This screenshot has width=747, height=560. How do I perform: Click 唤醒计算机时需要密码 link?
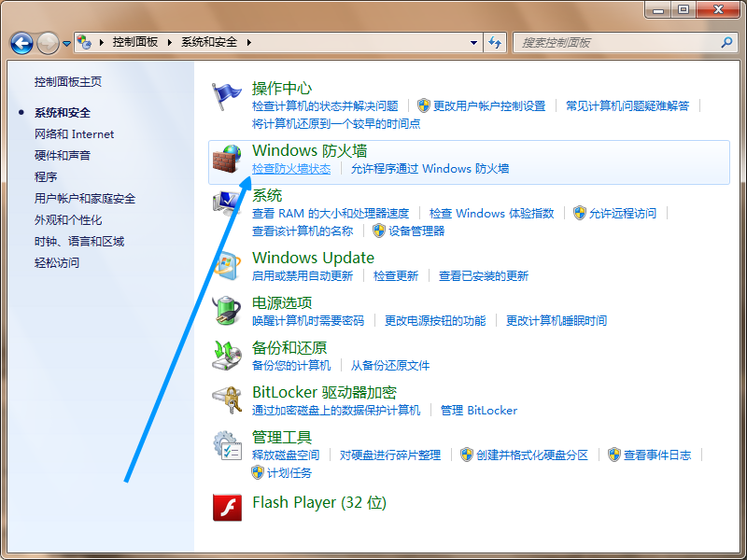click(308, 320)
